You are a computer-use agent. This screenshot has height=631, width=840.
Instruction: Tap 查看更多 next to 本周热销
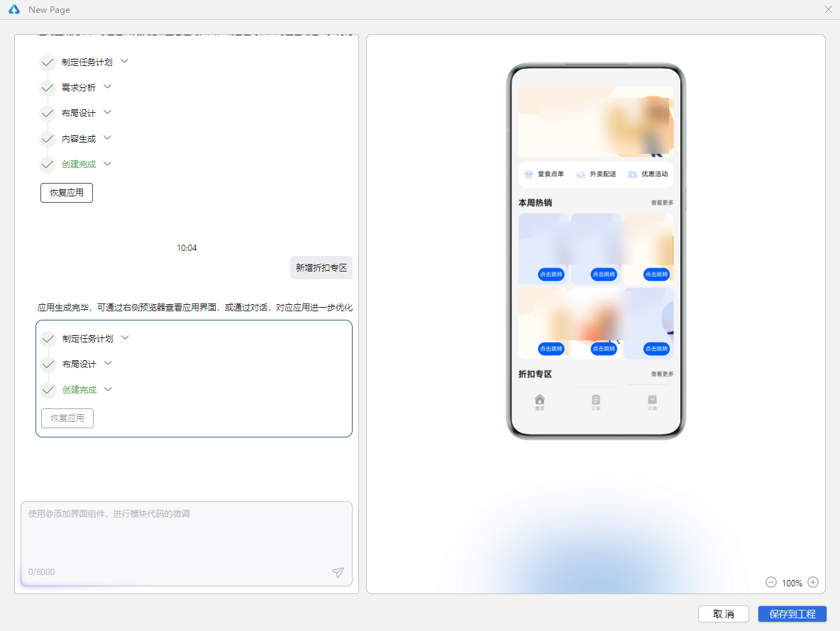pos(662,203)
